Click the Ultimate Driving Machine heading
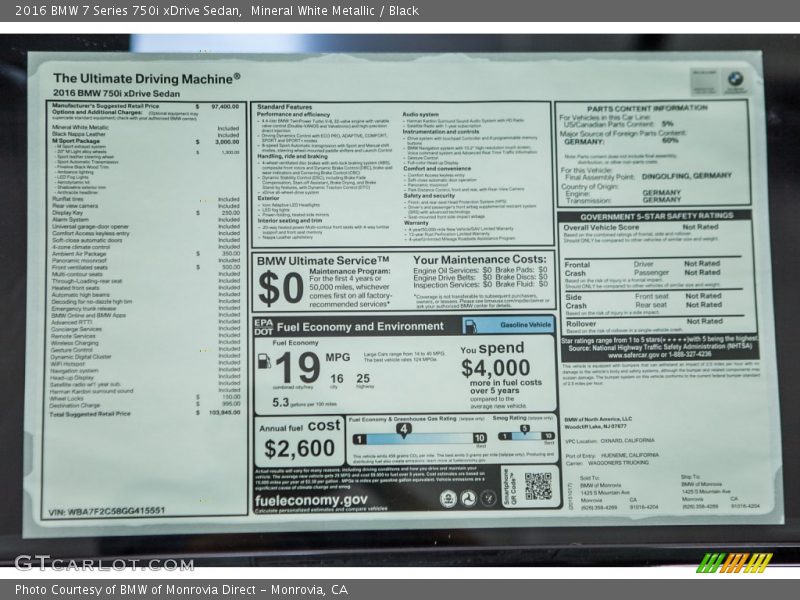Viewport: 800px width, 600px height. click(146, 77)
